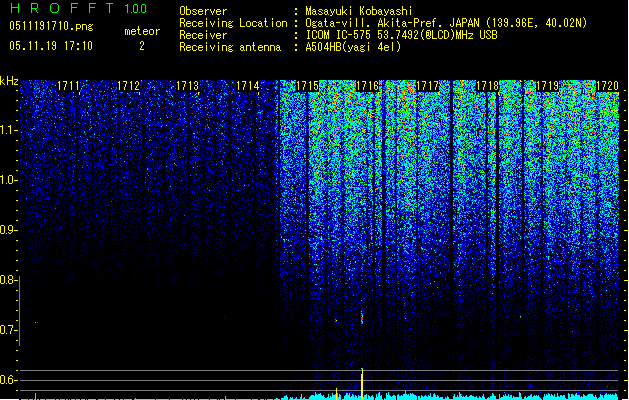Click the red meteor echo in the spectrogram
The width and height of the screenshot is (629, 400).
(x=362, y=318)
